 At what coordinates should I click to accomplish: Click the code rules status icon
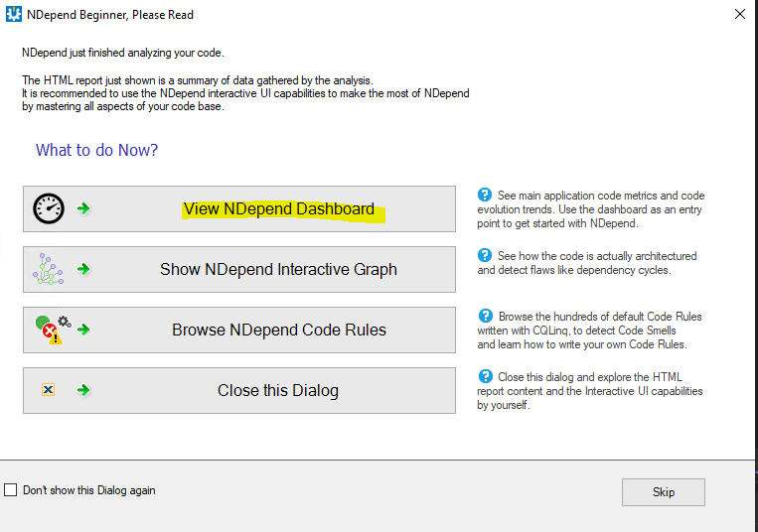point(54,330)
